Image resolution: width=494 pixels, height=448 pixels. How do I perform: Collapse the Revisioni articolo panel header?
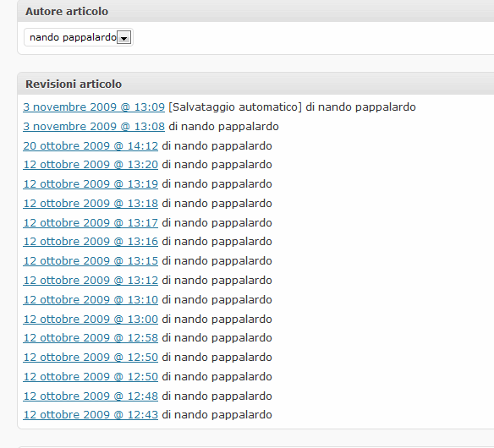(255, 84)
